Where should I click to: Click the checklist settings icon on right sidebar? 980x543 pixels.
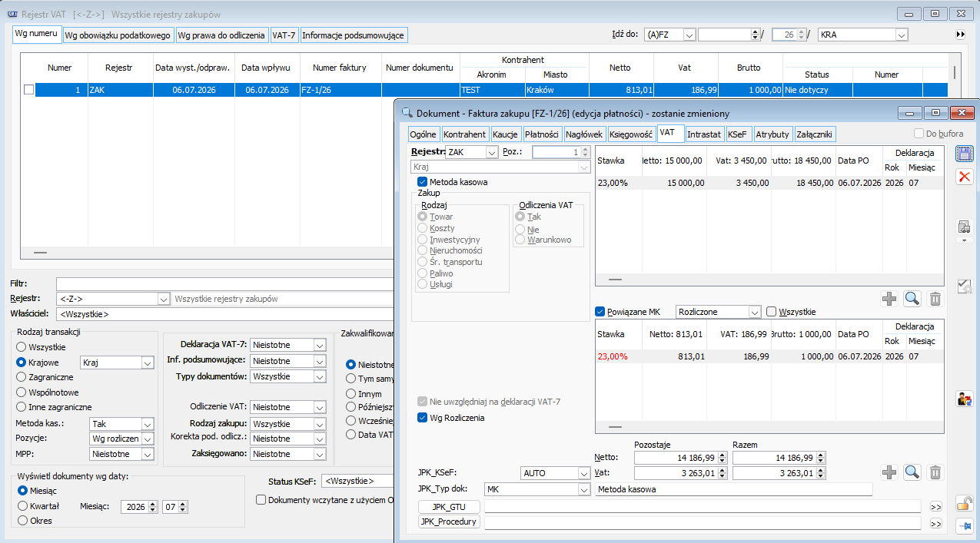click(x=964, y=286)
